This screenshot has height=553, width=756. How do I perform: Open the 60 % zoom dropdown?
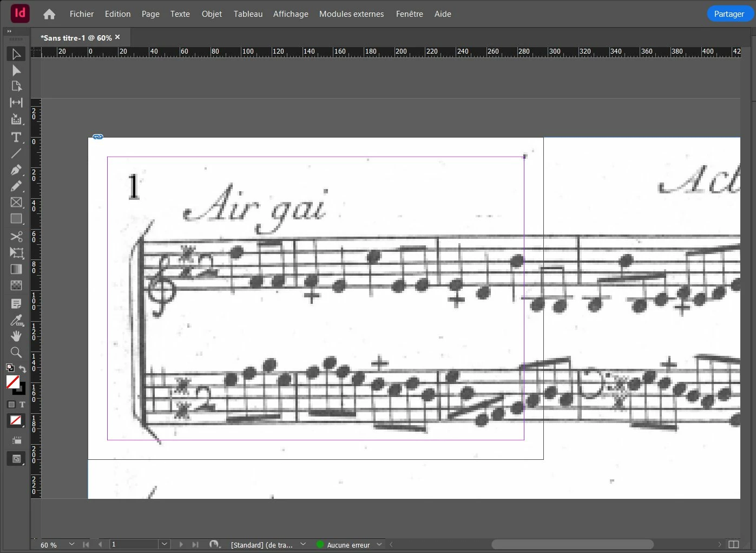point(71,544)
